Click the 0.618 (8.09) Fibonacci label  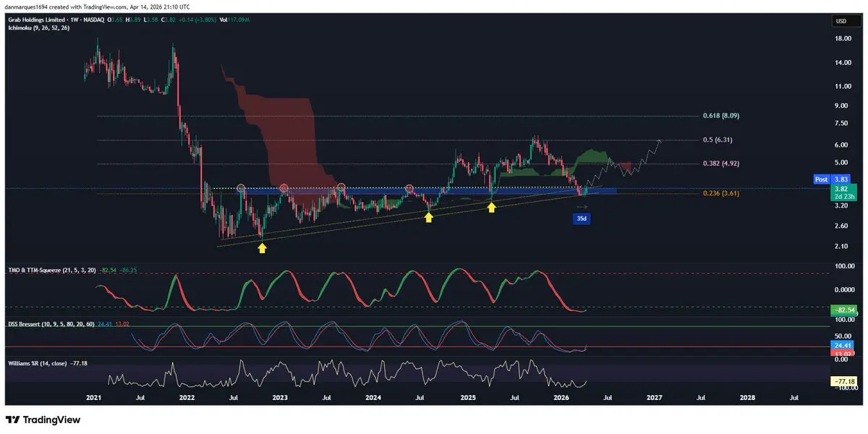[721, 116]
